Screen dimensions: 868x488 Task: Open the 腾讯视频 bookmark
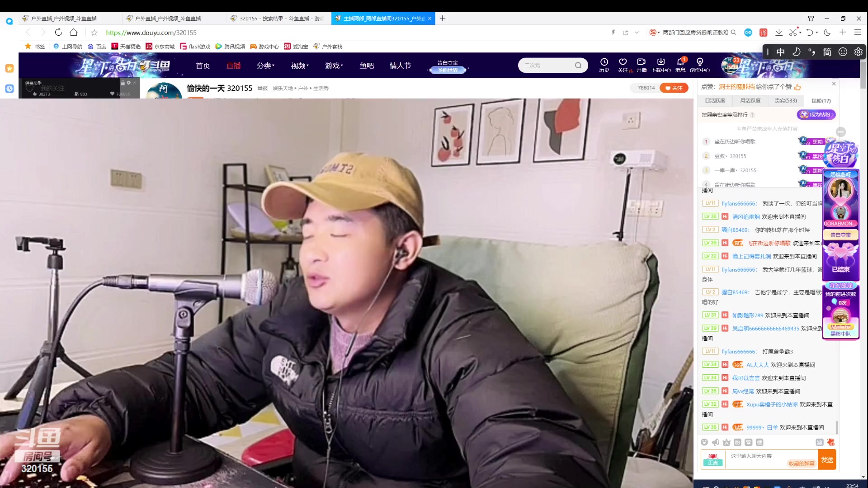[230, 47]
